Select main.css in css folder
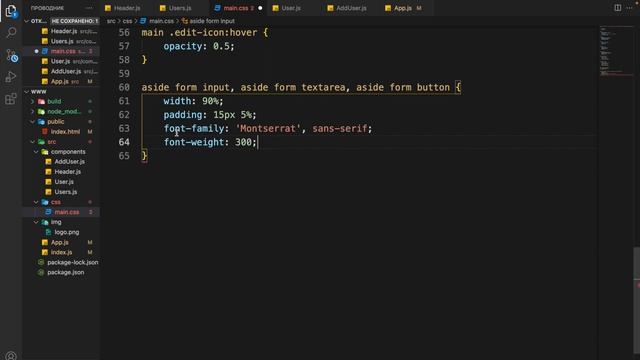Image resolution: width=640 pixels, height=360 pixels. 61,212
